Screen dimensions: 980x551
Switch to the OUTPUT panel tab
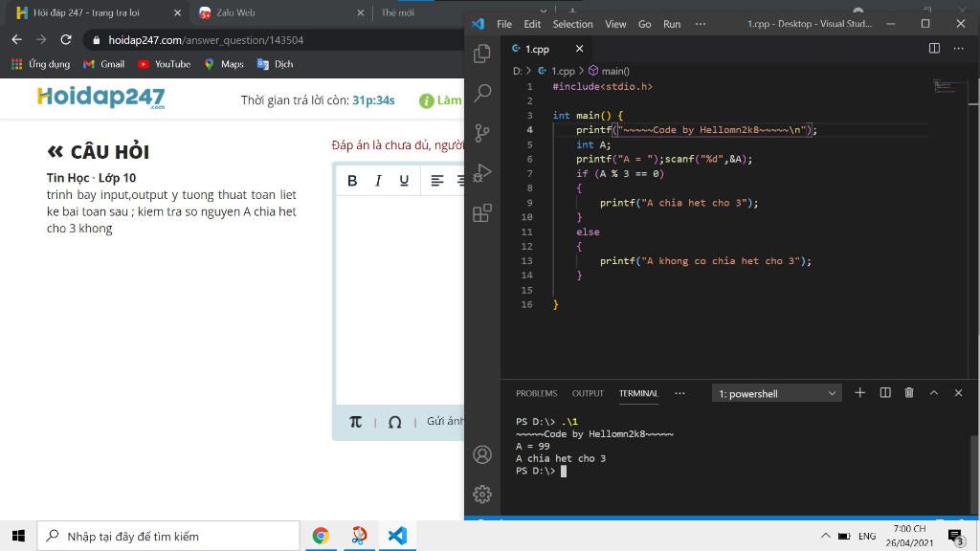coord(588,393)
